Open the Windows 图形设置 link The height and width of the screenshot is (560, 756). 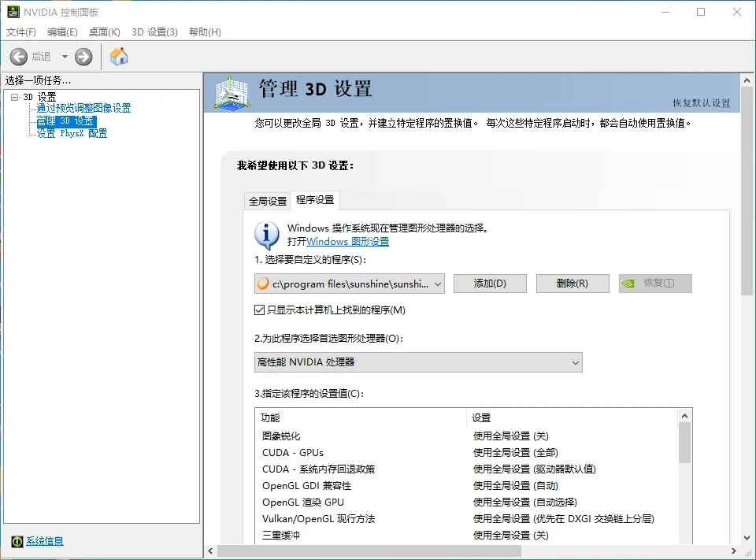click(351, 242)
